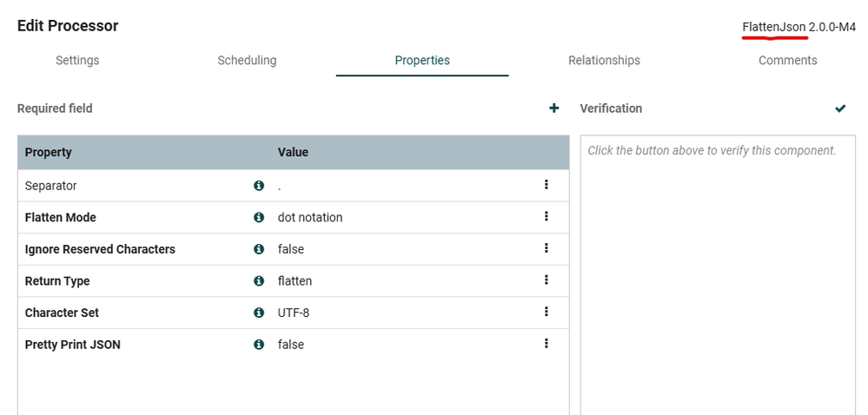Switch to the Settings tab
This screenshot has width=868, height=415.
(x=77, y=60)
